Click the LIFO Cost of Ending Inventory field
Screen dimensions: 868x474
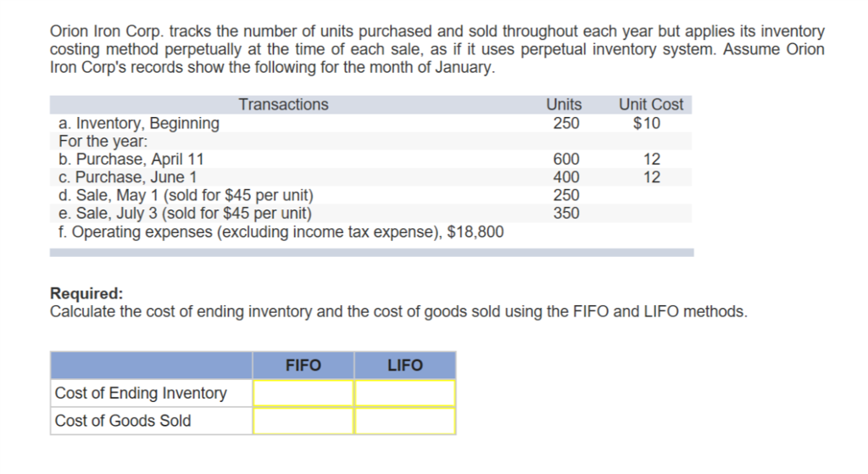pos(404,393)
